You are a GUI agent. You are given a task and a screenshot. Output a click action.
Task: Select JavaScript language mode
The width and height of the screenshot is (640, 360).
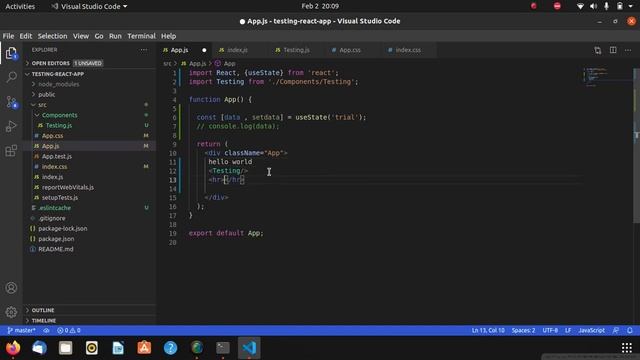[x=591, y=330]
